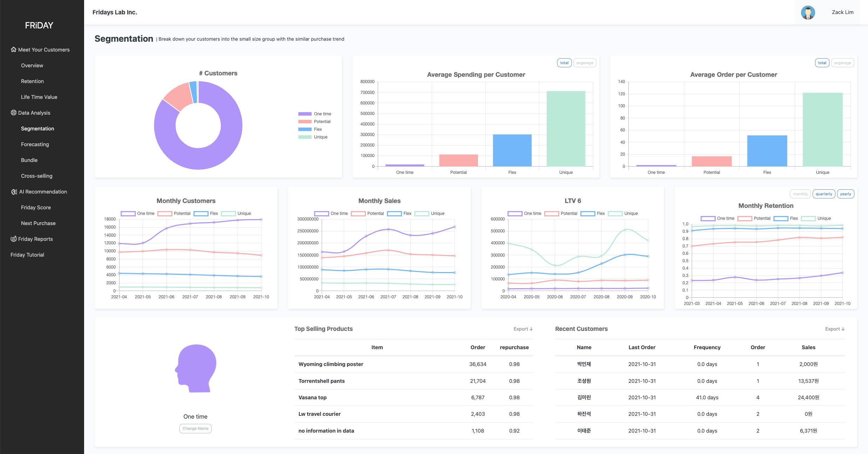Click the Friday Reports icon
868x454 pixels.
point(14,239)
